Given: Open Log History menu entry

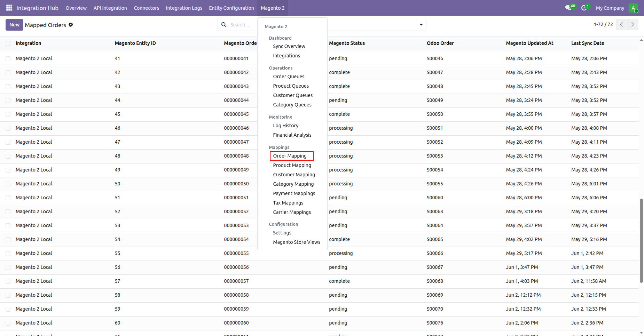Looking at the screenshot, I should point(285,126).
